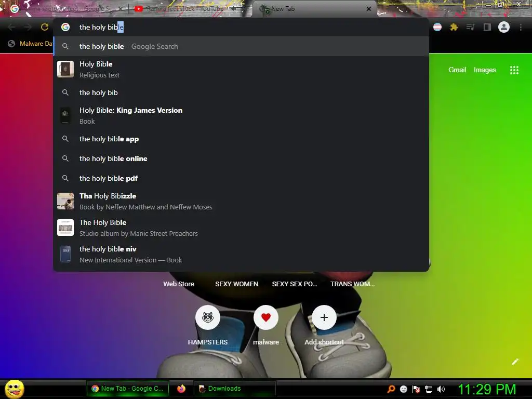Screen dimensions: 532x399
Task: Choose the 'the holy bible online' suggestion
Action: click(x=241, y=158)
